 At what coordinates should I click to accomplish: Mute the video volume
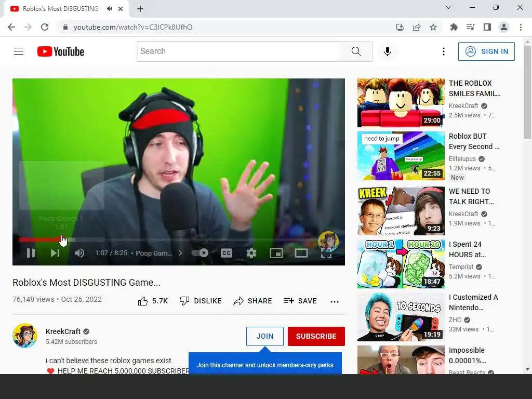[x=79, y=253]
